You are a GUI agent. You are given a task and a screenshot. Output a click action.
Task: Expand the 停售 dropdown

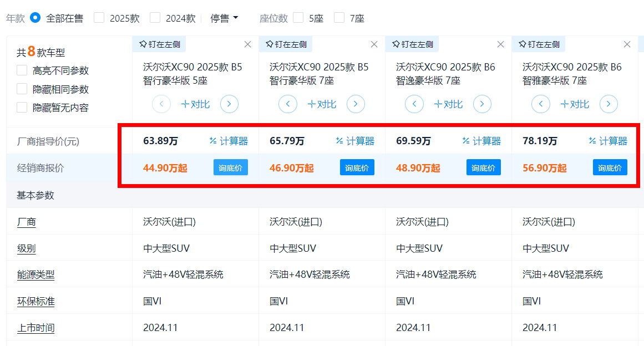(x=224, y=18)
